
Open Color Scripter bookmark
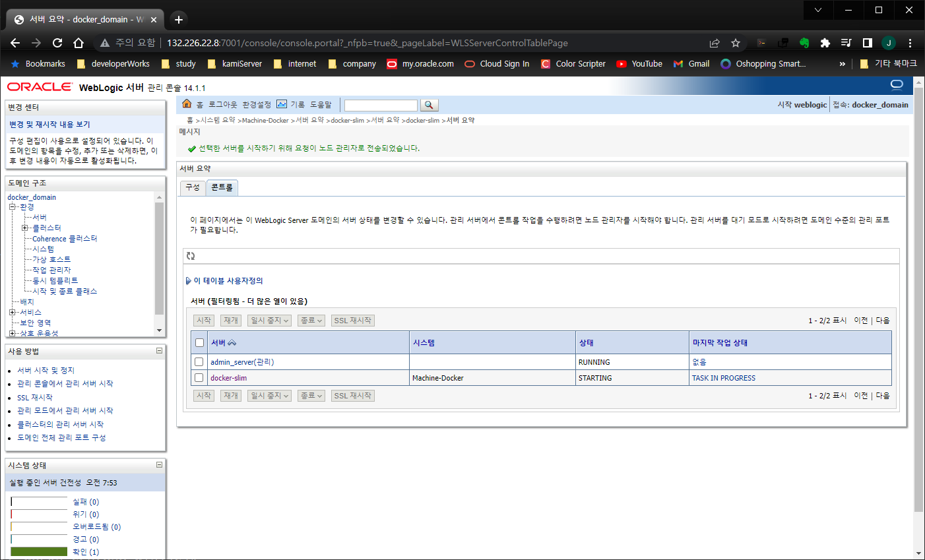(x=573, y=64)
